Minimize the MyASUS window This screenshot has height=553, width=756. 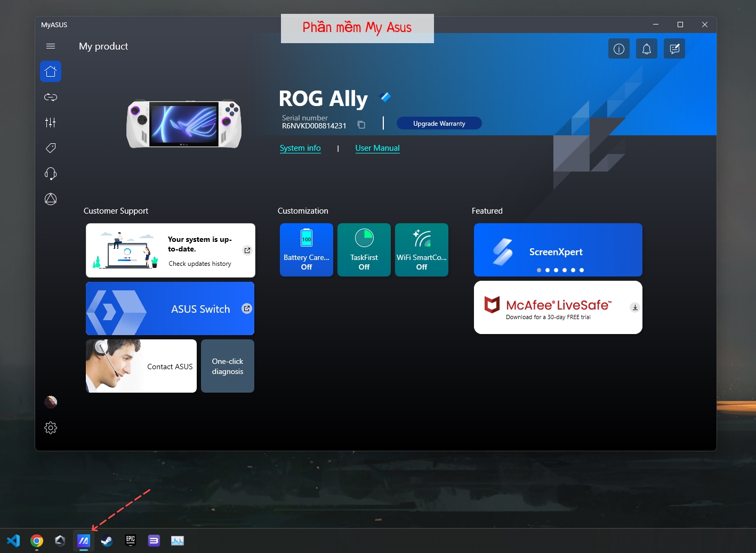[656, 25]
